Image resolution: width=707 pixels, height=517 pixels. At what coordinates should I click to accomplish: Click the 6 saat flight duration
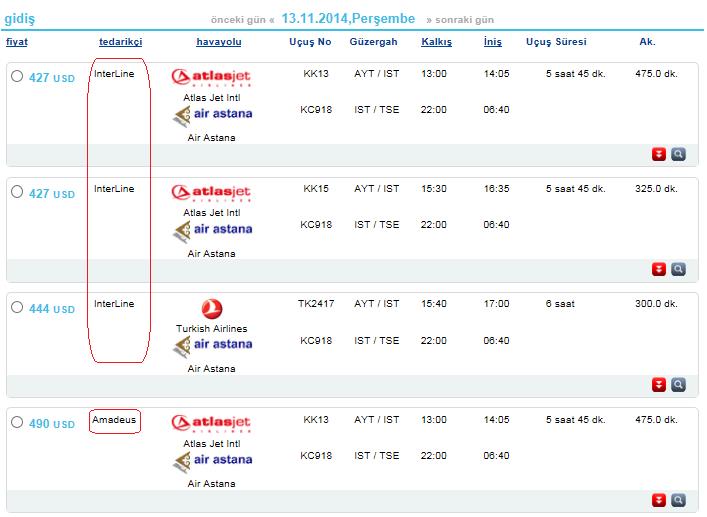point(560,304)
